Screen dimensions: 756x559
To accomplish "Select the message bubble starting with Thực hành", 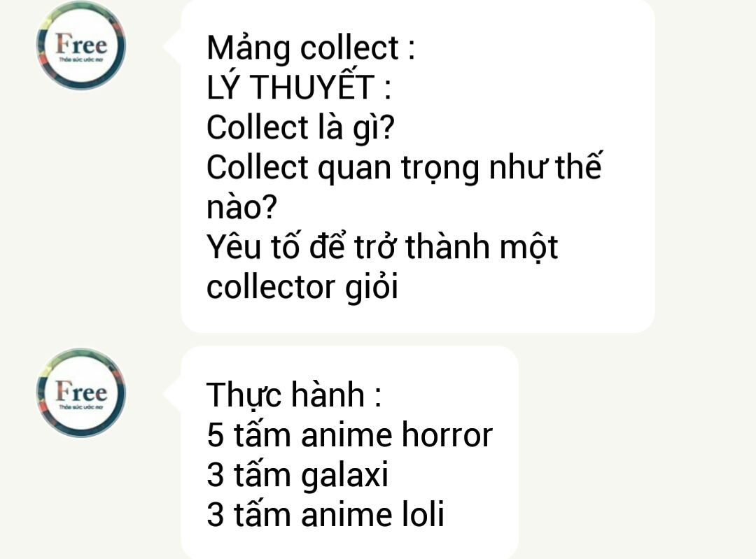I will pyautogui.click(x=349, y=452).
